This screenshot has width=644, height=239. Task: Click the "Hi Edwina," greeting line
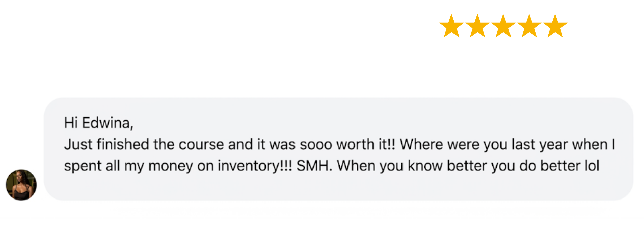click(99, 123)
